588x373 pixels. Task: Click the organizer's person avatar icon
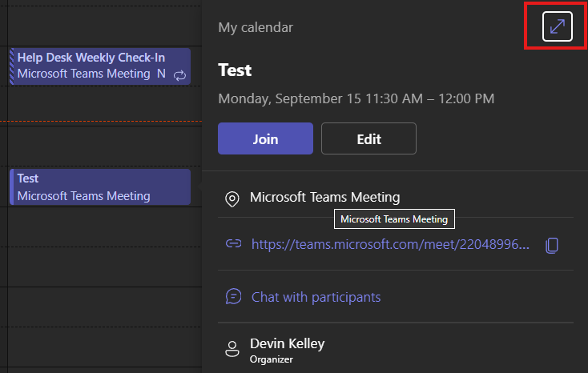[x=232, y=348]
